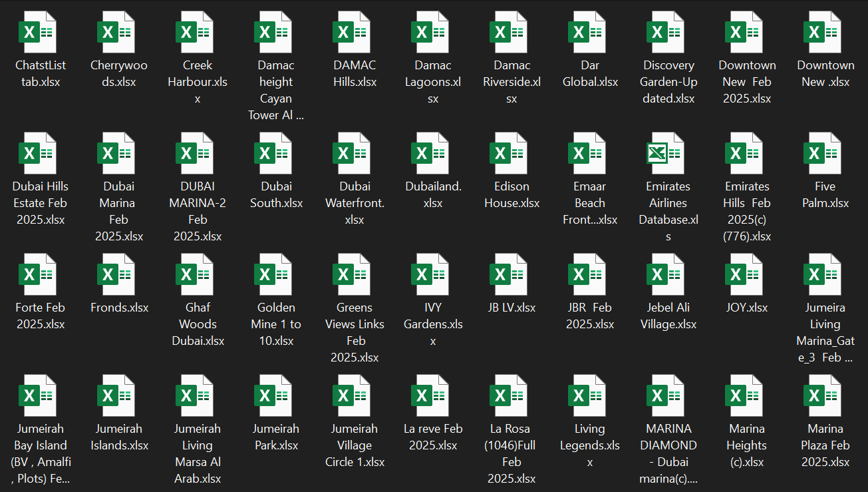Select the ChatstList tab.xlsx file icon

click(x=40, y=32)
